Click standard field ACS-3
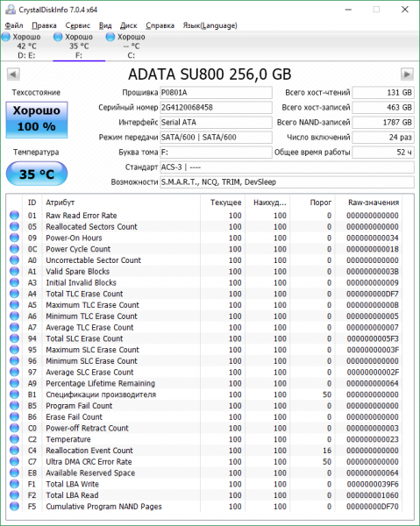The image size is (420, 526). [287, 167]
